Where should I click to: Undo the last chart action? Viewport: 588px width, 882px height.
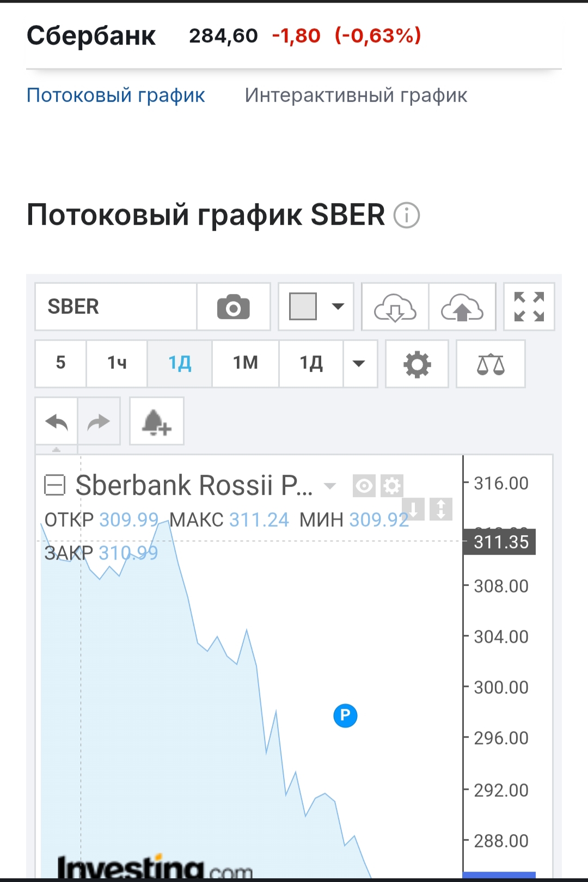[x=57, y=421]
